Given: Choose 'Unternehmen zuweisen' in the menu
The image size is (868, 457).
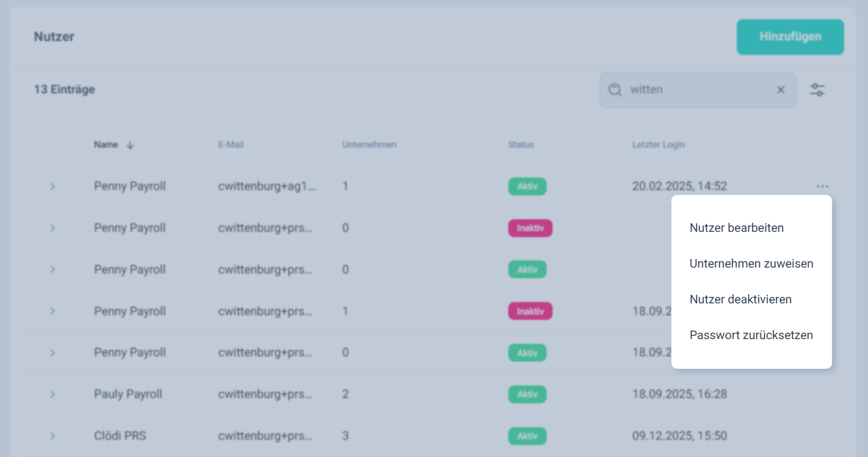Looking at the screenshot, I should point(751,264).
